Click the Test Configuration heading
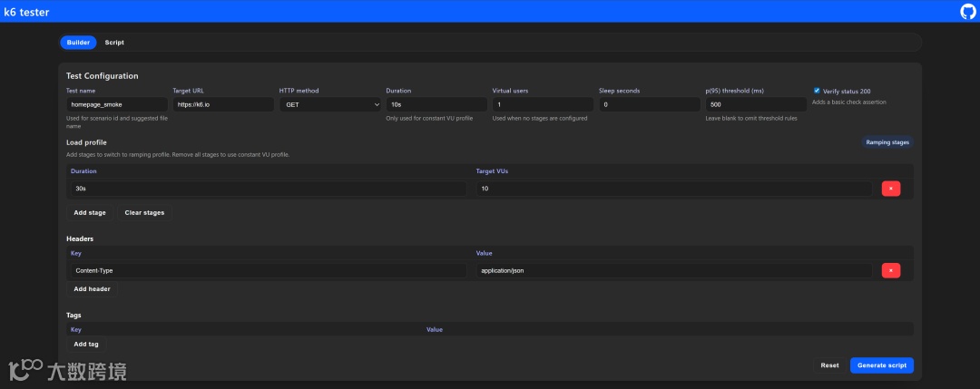The image size is (980, 389). click(103, 76)
